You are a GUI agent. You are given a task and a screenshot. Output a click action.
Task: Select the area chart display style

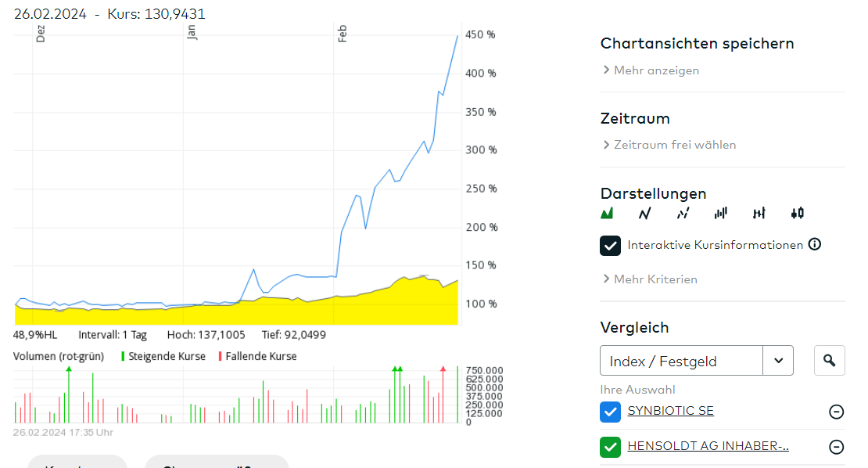[x=607, y=213]
